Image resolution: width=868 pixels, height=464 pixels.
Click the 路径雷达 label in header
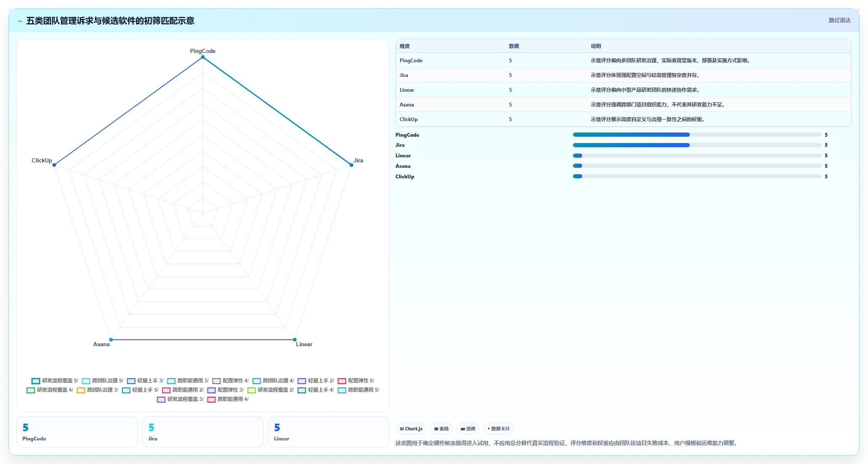coord(839,20)
